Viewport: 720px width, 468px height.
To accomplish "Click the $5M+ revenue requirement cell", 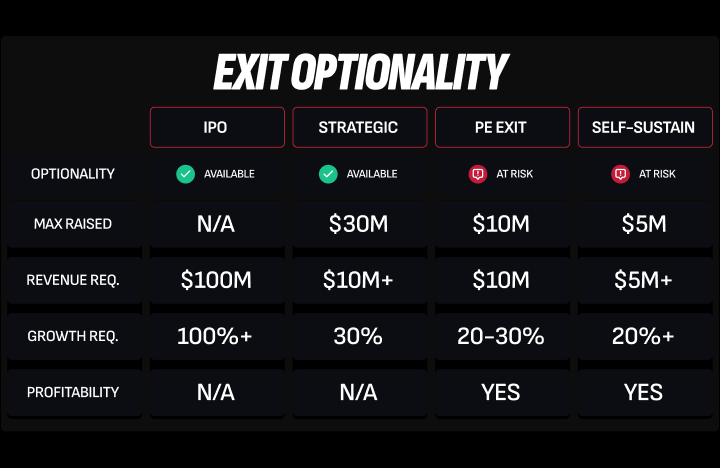I will tap(645, 280).
